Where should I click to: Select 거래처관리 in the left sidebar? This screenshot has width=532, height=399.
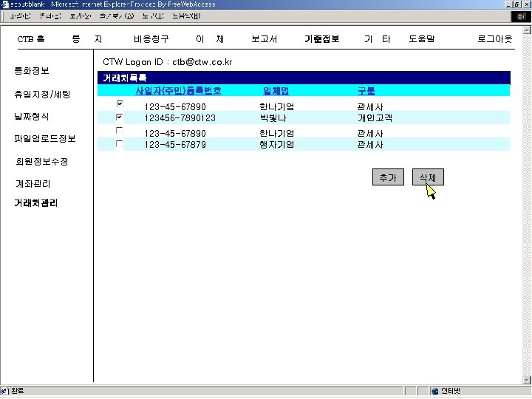pos(36,203)
